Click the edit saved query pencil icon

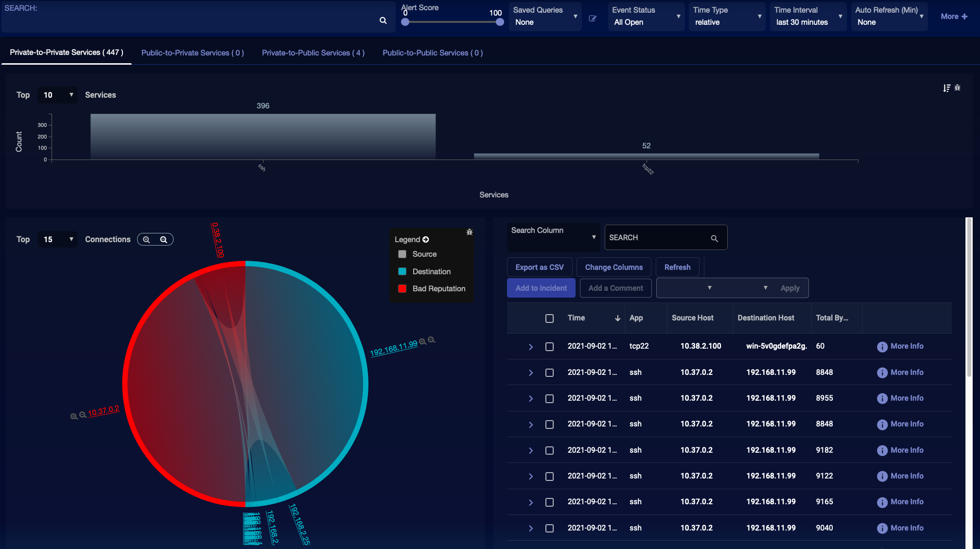(593, 18)
